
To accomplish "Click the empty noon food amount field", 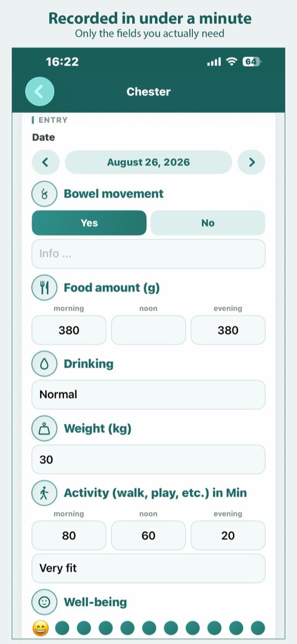I will point(148,330).
